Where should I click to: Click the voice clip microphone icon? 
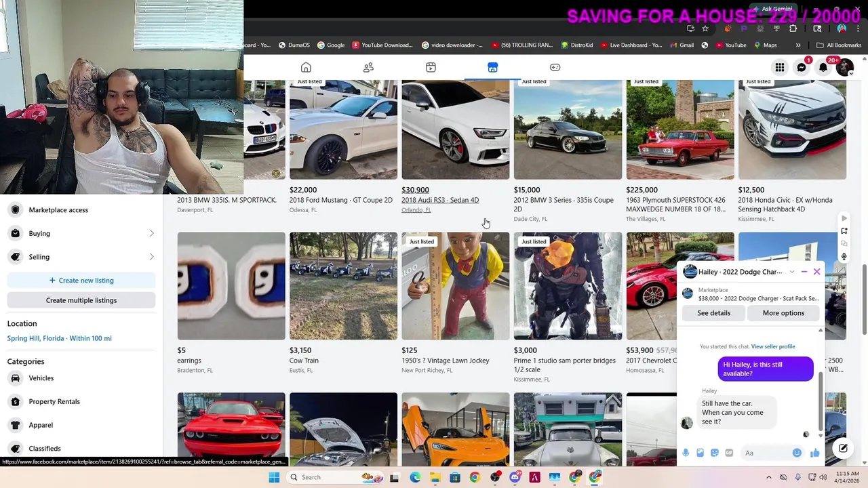pyautogui.click(x=686, y=453)
